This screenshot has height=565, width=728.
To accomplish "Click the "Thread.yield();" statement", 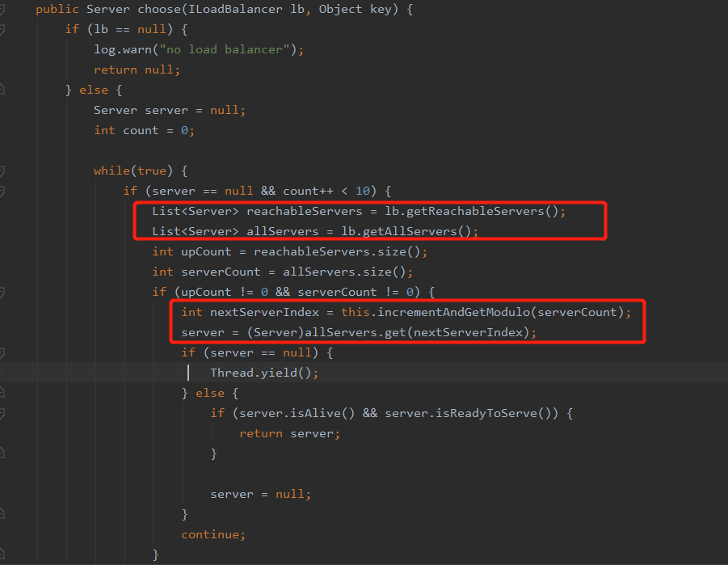I will coord(264,373).
